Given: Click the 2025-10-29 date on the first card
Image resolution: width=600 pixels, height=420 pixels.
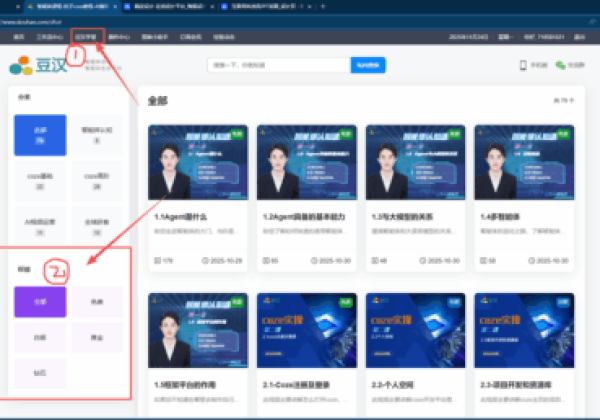Looking at the screenshot, I should coord(226,261).
